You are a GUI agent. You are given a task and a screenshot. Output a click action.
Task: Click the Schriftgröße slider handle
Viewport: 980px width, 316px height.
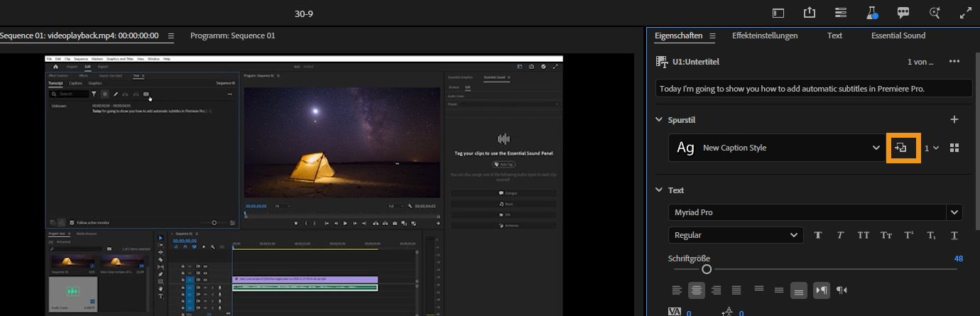coord(707,269)
